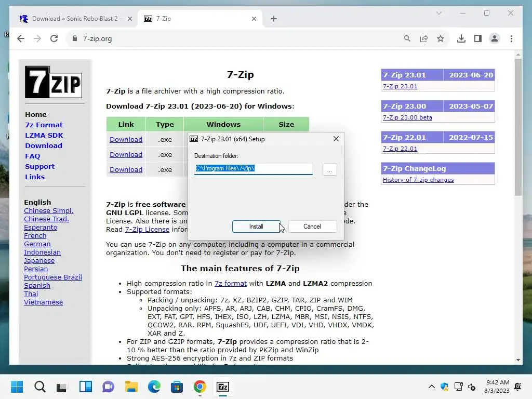Click the second Download link in table
Image resolution: width=532 pixels, height=399 pixels.
126,154
